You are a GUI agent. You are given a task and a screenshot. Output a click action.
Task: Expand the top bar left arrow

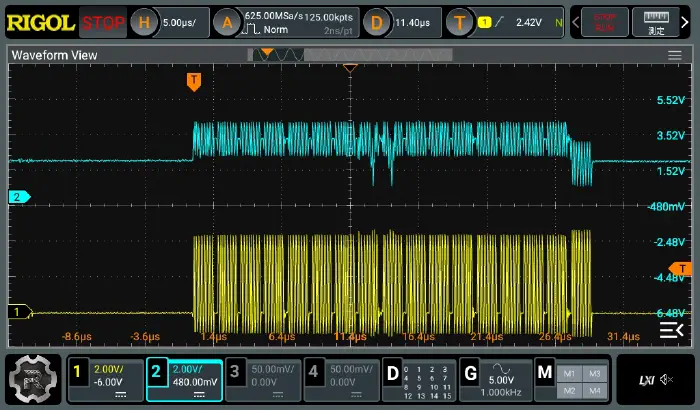point(574,22)
